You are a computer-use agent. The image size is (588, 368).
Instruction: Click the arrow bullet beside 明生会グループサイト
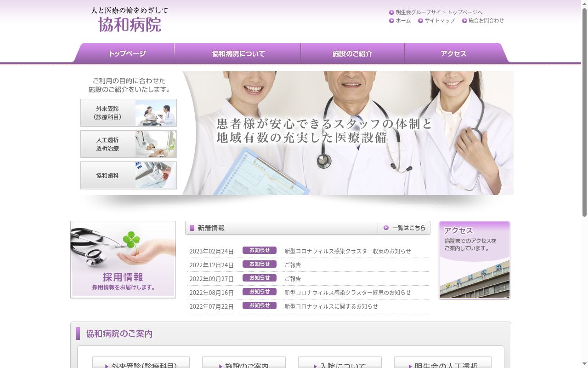(x=391, y=12)
